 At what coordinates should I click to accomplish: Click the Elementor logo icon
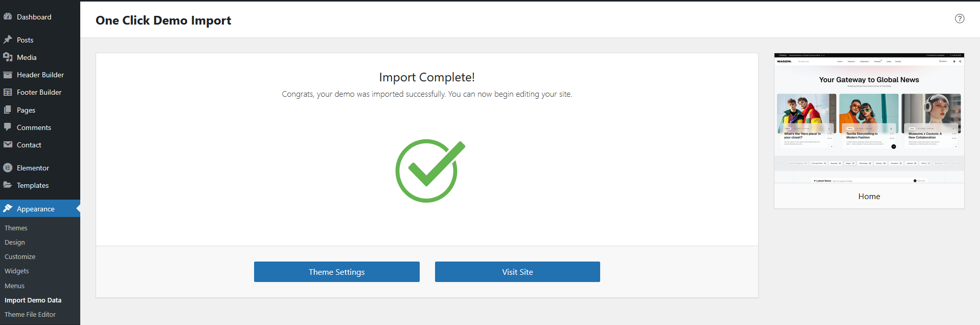[x=8, y=168]
